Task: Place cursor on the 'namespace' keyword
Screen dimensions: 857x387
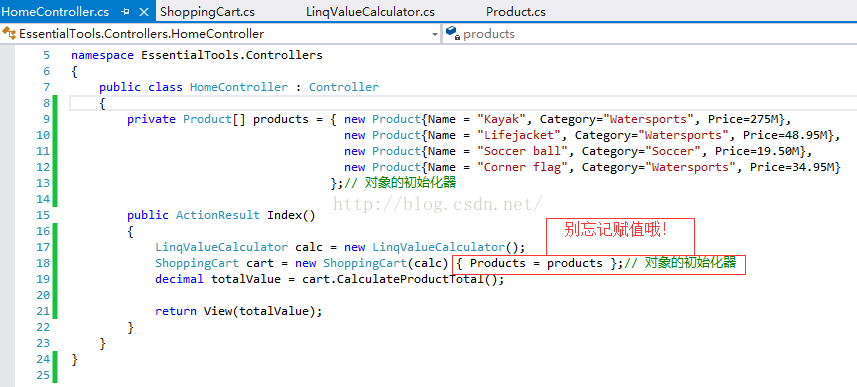Action: click(102, 55)
